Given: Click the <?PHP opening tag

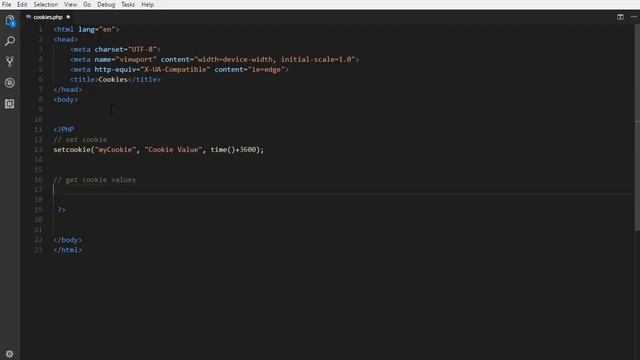Looking at the screenshot, I should coord(64,129).
